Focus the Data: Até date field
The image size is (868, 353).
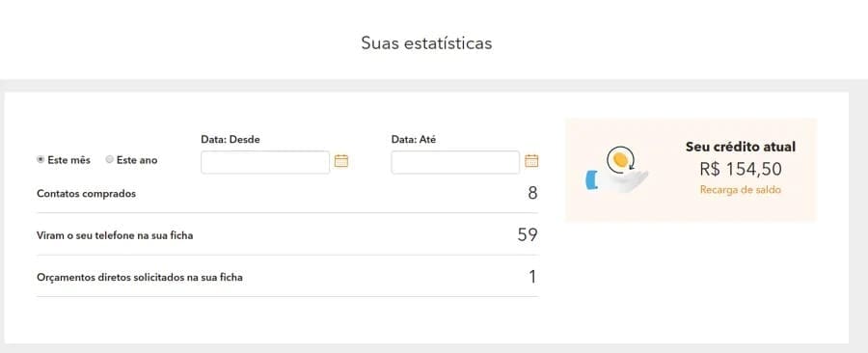pyautogui.click(x=455, y=162)
